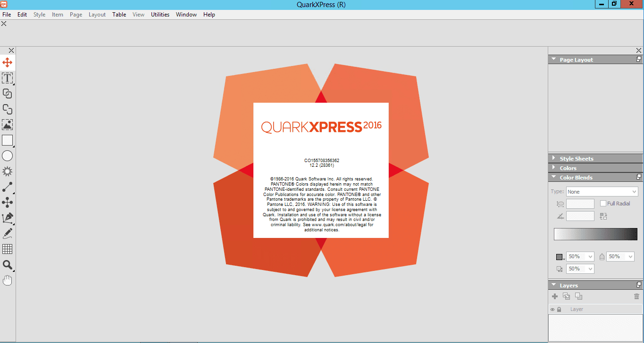Click the Merge Layers icon
644x343 pixels.
(578, 296)
